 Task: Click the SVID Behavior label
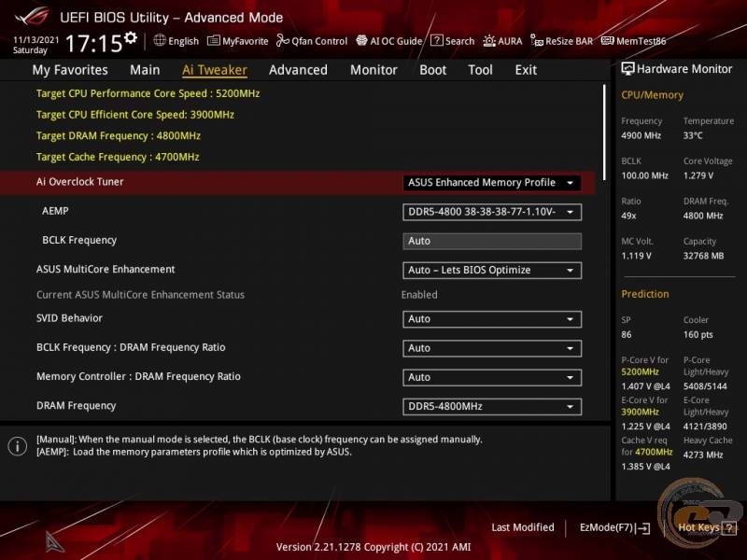(69, 318)
